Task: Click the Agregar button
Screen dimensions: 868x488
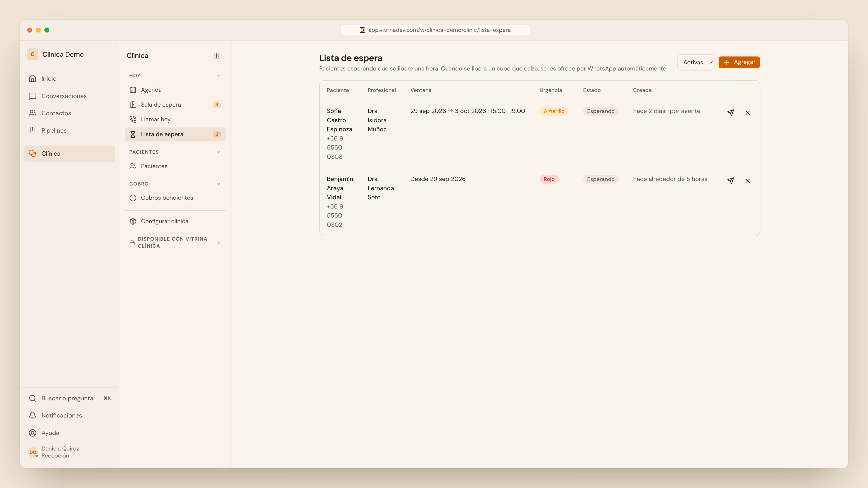Action: tap(739, 62)
